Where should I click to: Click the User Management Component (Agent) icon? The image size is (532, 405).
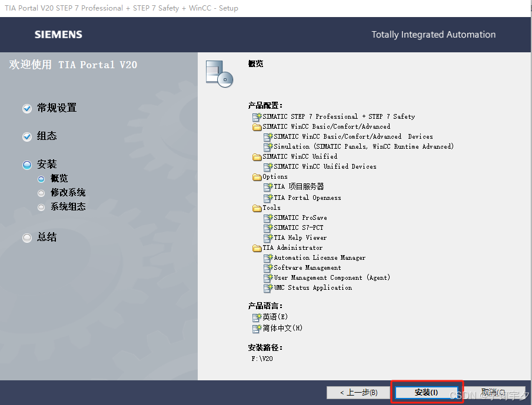[x=268, y=278]
